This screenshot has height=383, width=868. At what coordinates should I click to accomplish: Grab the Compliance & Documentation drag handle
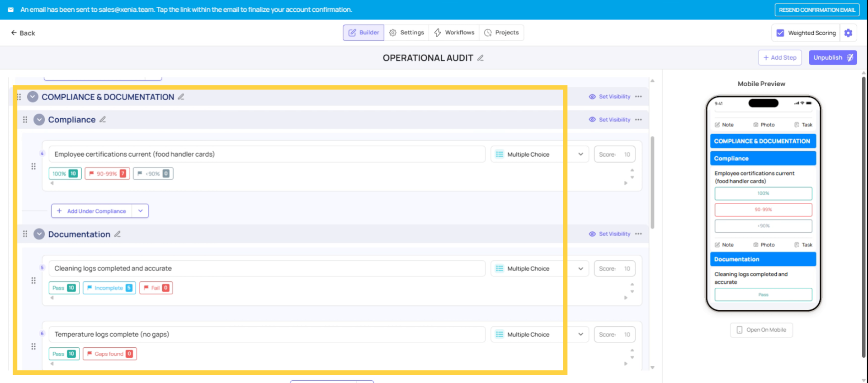19,97
